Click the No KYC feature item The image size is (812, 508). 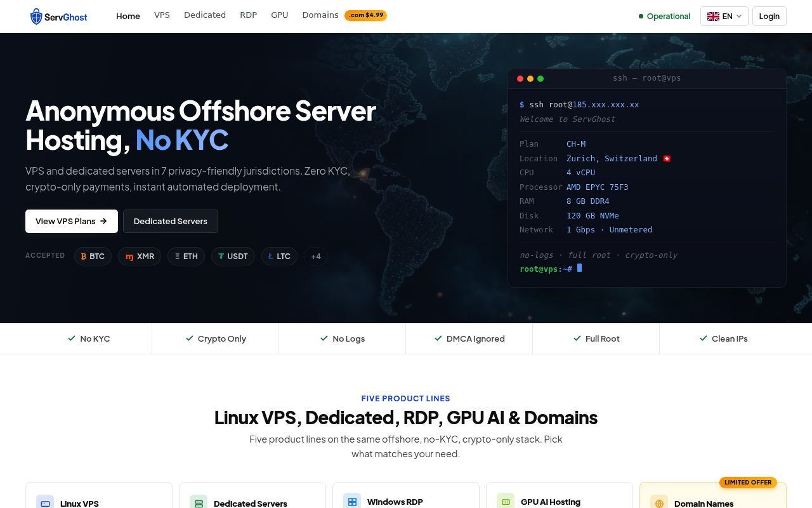(x=89, y=338)
